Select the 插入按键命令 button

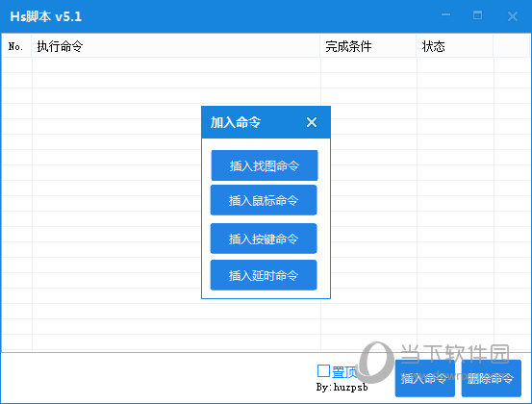click(264, 239)
